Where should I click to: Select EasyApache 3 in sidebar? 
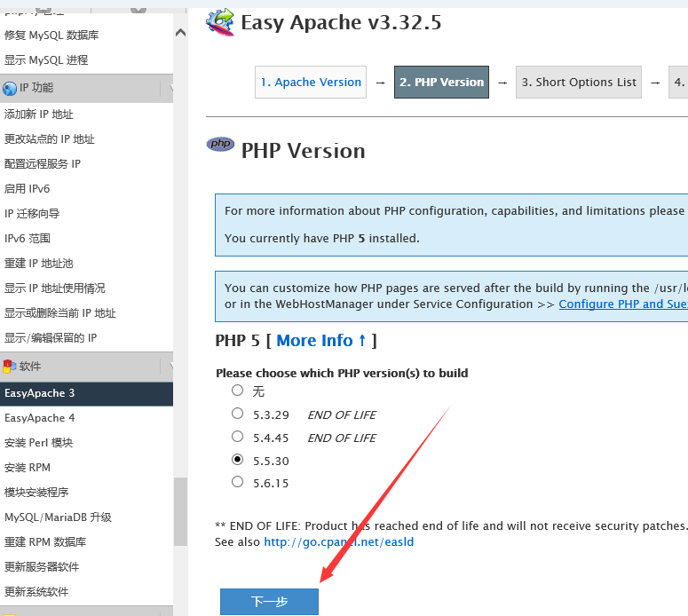[86, 393]
